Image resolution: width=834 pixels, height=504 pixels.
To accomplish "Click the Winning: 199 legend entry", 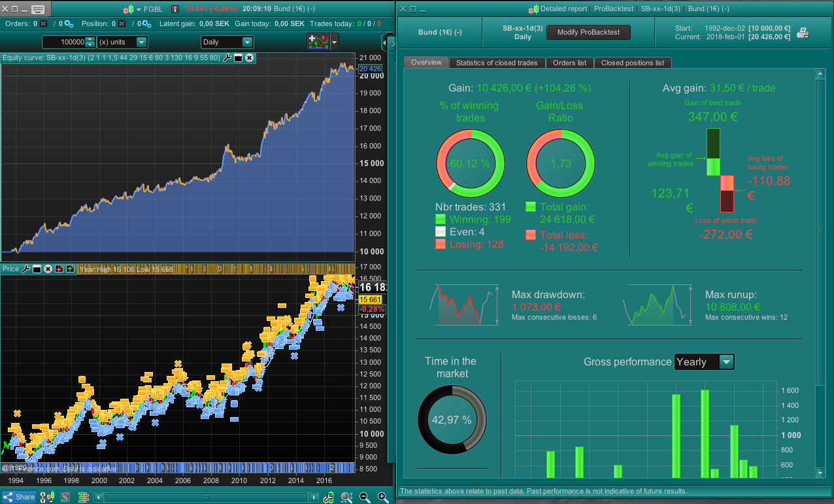I will click(x=473, y=220).
